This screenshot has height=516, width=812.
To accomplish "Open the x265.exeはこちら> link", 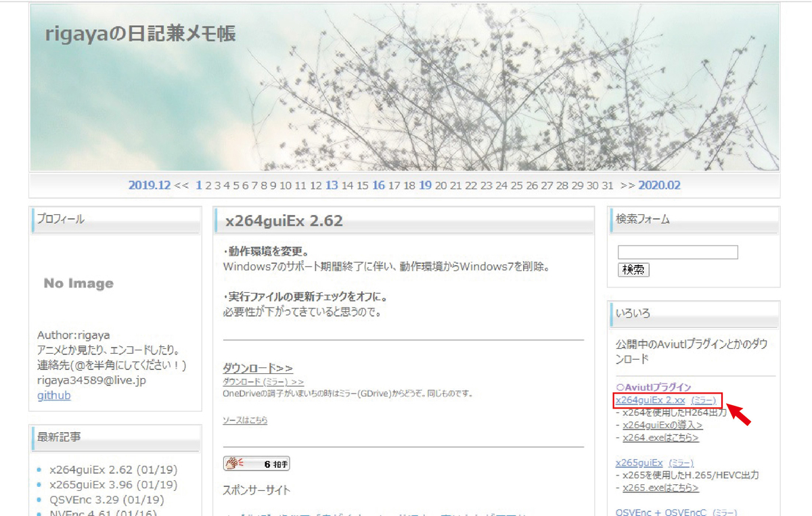I will tap(660, 488).
